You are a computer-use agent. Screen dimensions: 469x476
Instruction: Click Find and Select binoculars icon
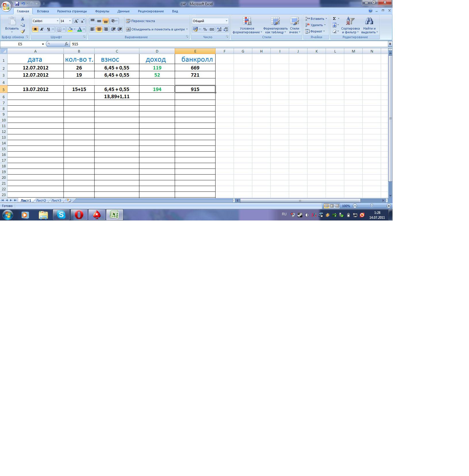point(369,21)
